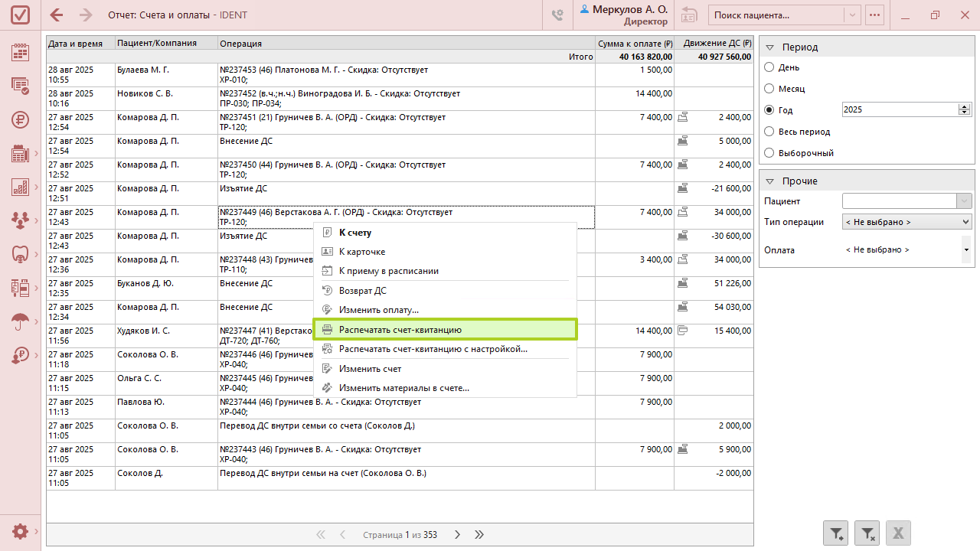Jump to the first page arrow
980x551 pixels.
click(x=320, y=535)
